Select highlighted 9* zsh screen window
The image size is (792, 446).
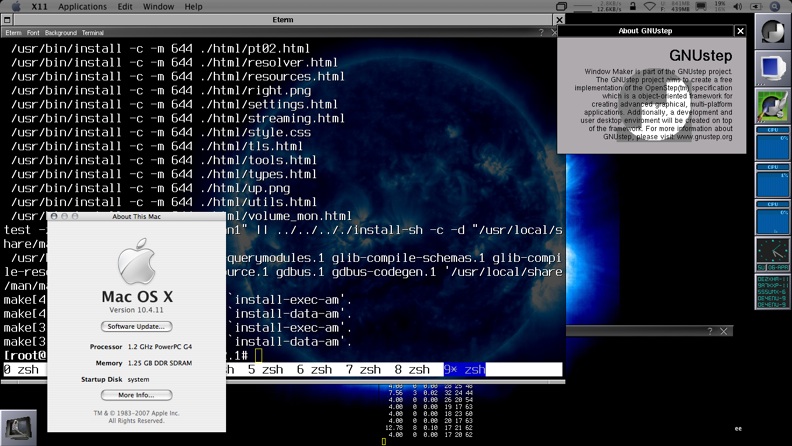click(x=465, y=370)
